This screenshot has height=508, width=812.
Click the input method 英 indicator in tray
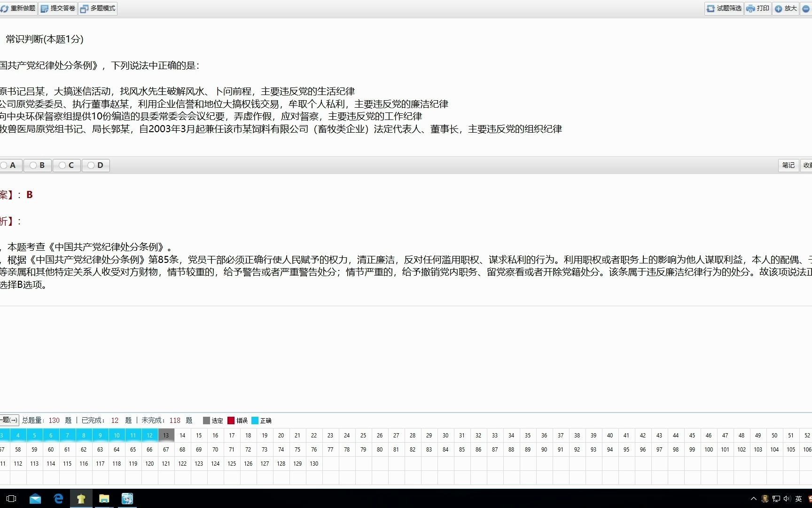tap(798, 499)
